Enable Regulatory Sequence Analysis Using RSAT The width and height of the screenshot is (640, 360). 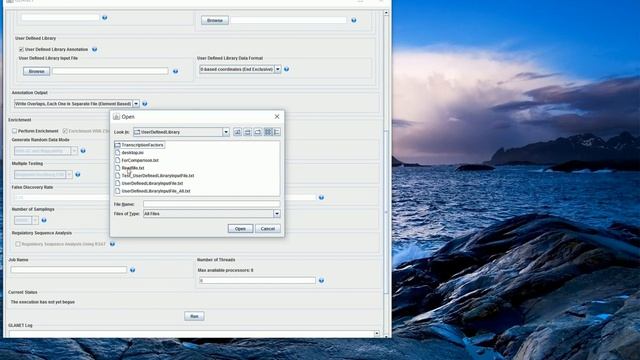(18, 244)
